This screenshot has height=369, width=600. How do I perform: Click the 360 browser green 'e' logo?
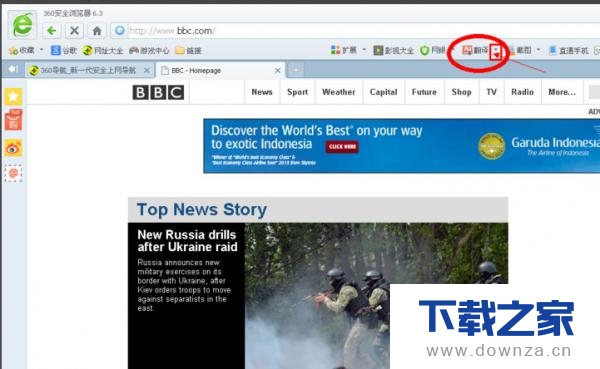[23, 25]
